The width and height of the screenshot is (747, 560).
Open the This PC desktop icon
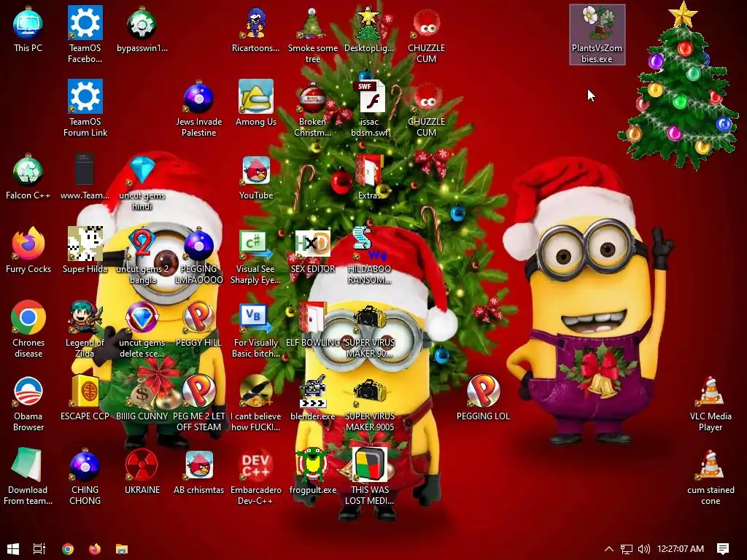tap(28, 29)
